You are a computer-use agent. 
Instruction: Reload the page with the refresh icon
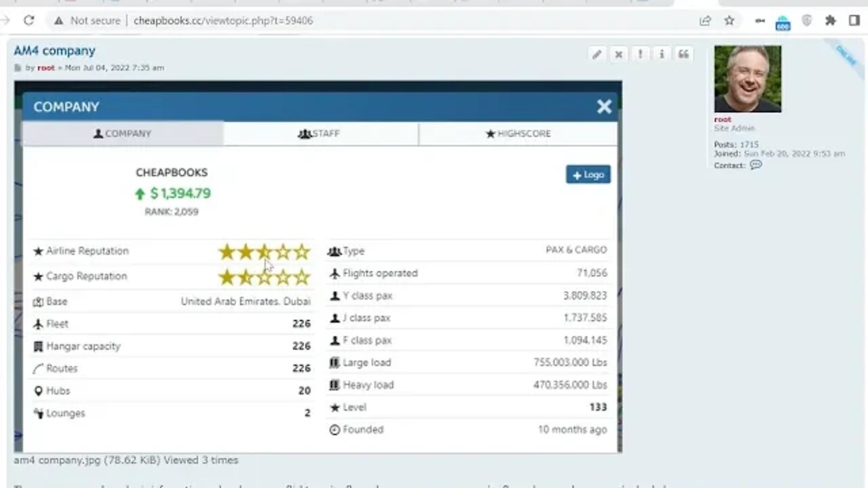click(x=28, y=20)
